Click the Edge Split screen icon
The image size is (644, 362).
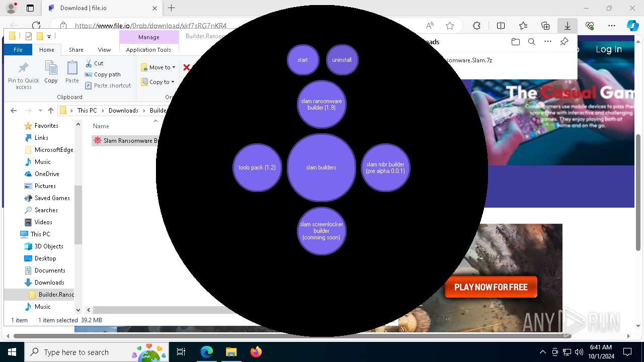[501, 26]
